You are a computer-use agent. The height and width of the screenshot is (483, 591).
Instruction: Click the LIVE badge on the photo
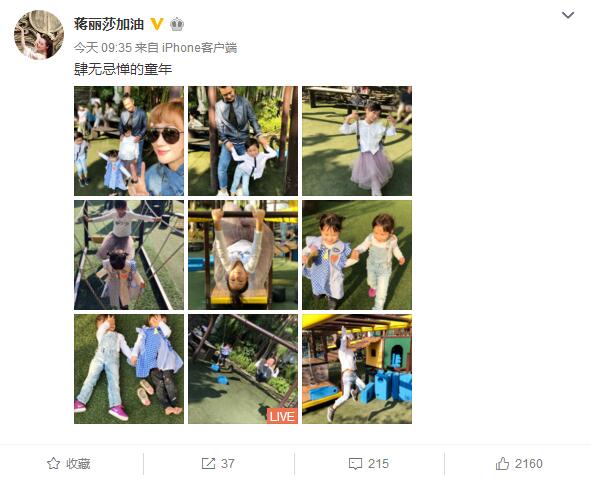(x=282, y=416)
